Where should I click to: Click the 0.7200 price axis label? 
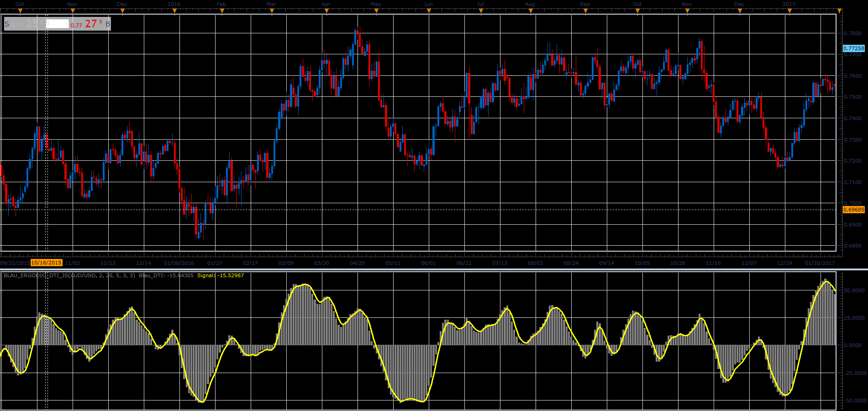pos(852,161)
